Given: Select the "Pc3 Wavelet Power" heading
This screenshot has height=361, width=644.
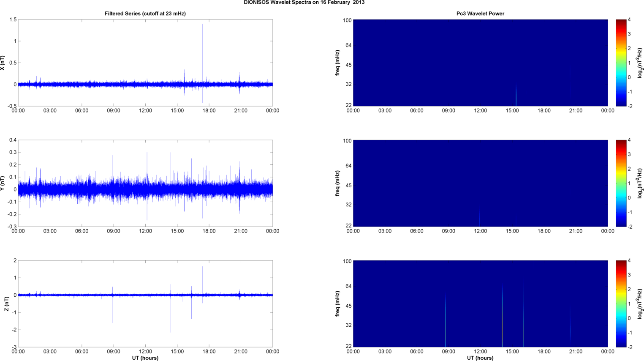Looking at the screenshot, I should click(x=480, y=14).
